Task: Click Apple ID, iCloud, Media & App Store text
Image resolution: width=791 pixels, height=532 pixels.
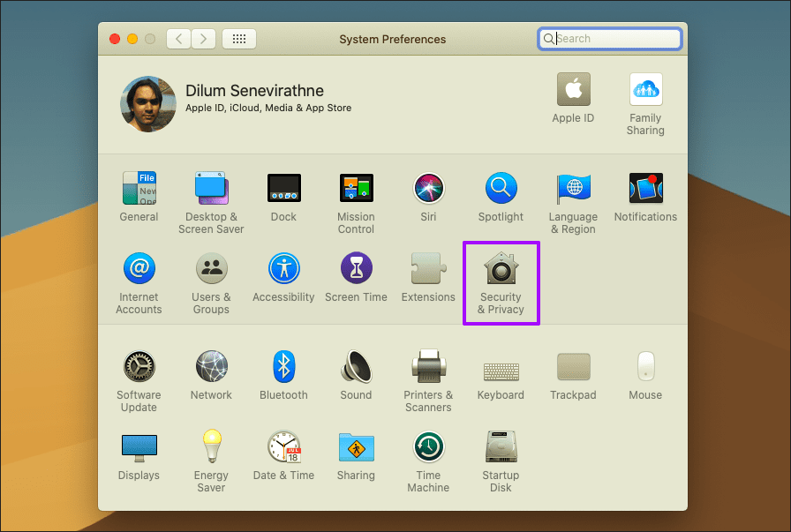Action: click(268, 108)
